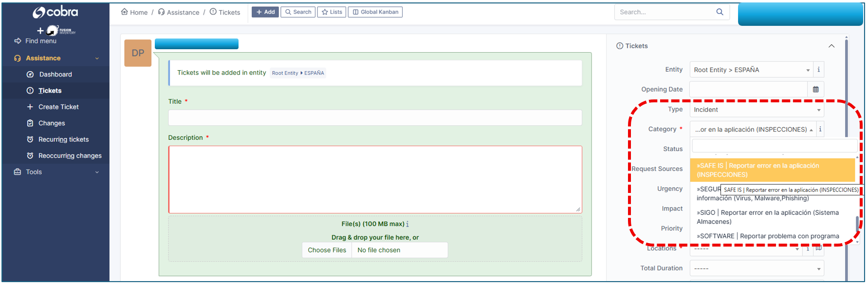Click the DP user avatar
868x287 pixels.
[138, 53]
